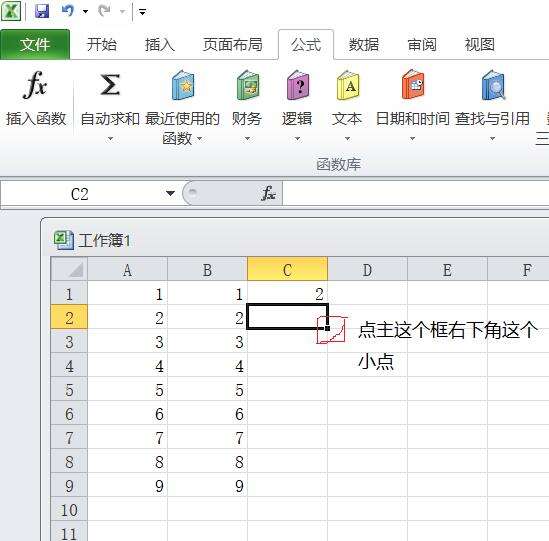Open the 财务 functions book icon
The height and width of the screenshot is (541, 549).
[x=248, y=85]
